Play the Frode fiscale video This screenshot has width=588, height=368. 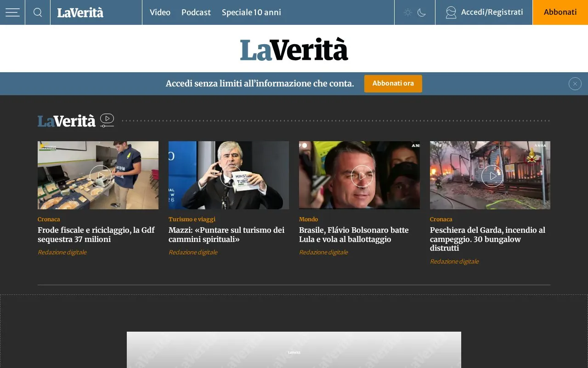tap(101, 176)
